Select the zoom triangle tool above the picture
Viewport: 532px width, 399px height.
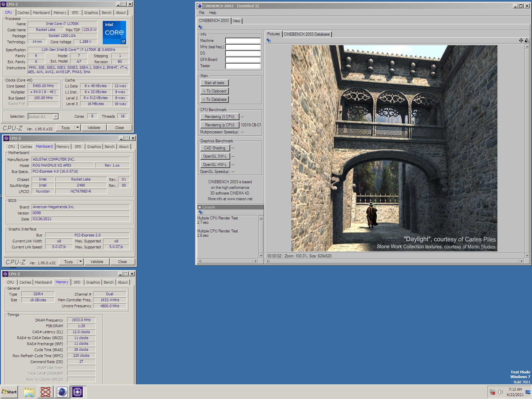click(527, 41)
